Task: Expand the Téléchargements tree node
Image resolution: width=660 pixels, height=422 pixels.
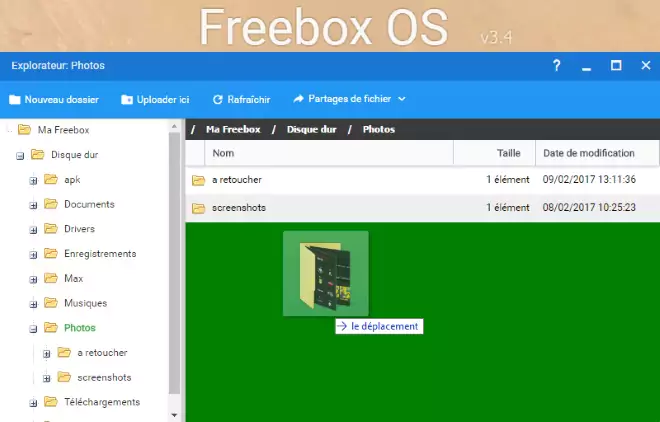Action: (x=33, y=403)
